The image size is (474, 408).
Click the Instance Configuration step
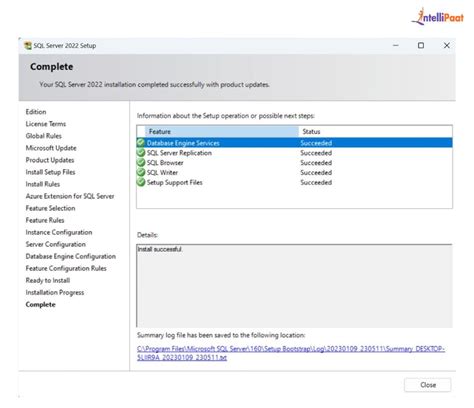[x=59, y=232]
